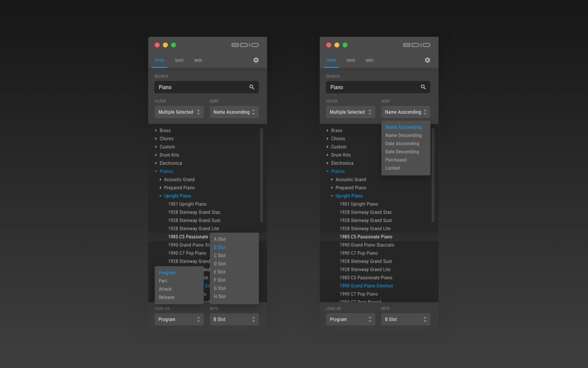Image resolution: width=588 pixels, height=368 pixels.
Task: Collapse the Pianos category in right window
Action: (328, 172)
